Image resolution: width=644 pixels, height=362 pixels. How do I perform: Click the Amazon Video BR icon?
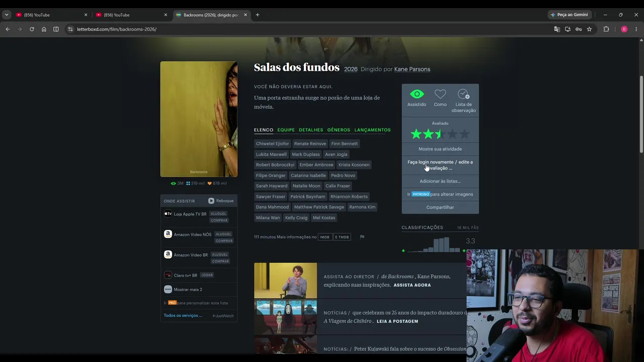[168, 254]
